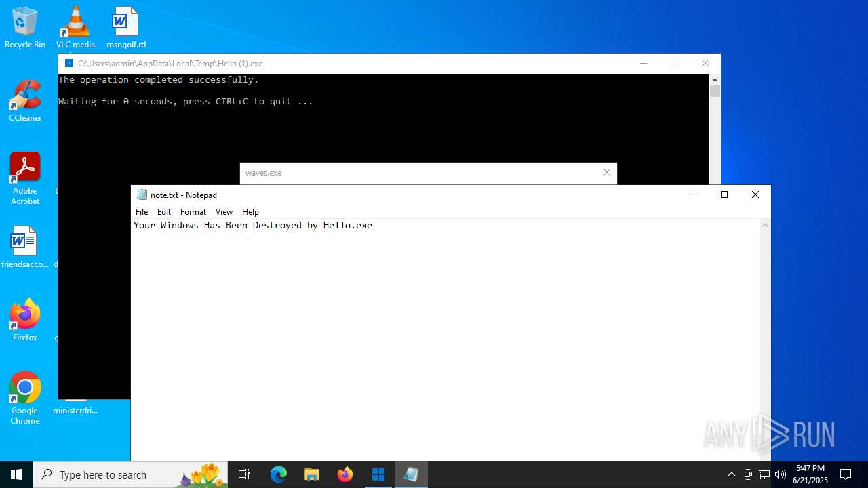Open network status in the system tray
The image size is (868, 488).
point(764,474)
